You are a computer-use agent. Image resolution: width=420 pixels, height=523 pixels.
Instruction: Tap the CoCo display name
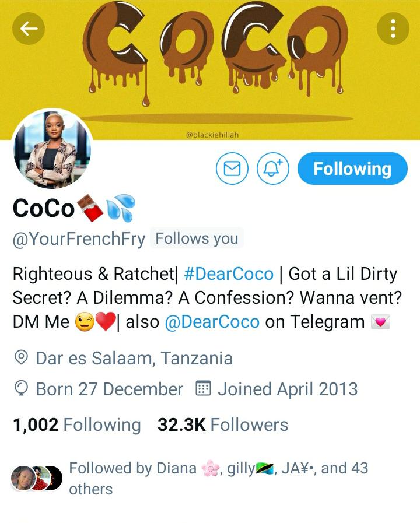tap(43, 209)
